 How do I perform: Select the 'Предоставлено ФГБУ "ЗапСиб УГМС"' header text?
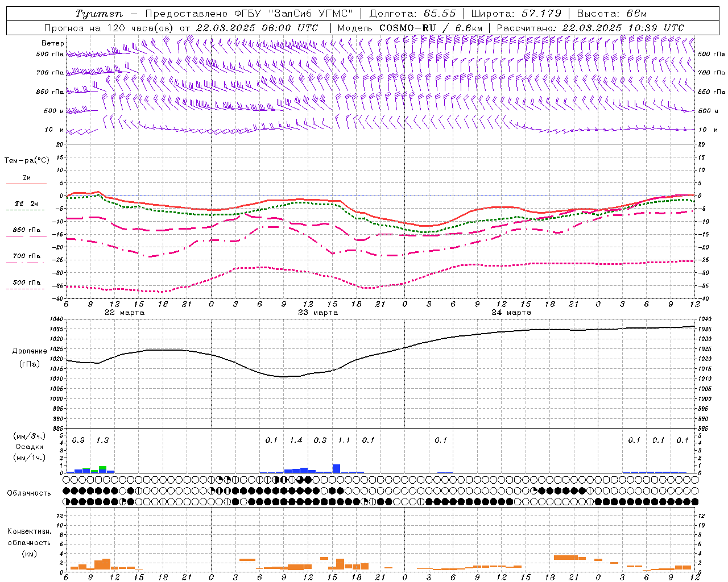(x=249, y=14)
